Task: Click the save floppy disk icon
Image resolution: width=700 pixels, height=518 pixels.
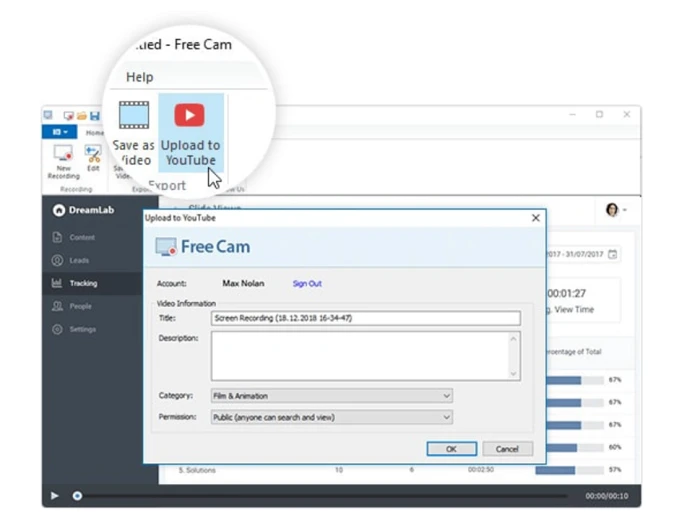Action: pos(95,116)
